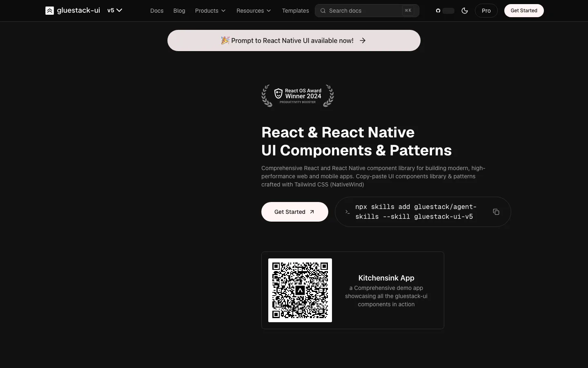This screenshot has height=368, width=588.
Task: Click the Kitchensink App QR code
Action: click(300, 290)
